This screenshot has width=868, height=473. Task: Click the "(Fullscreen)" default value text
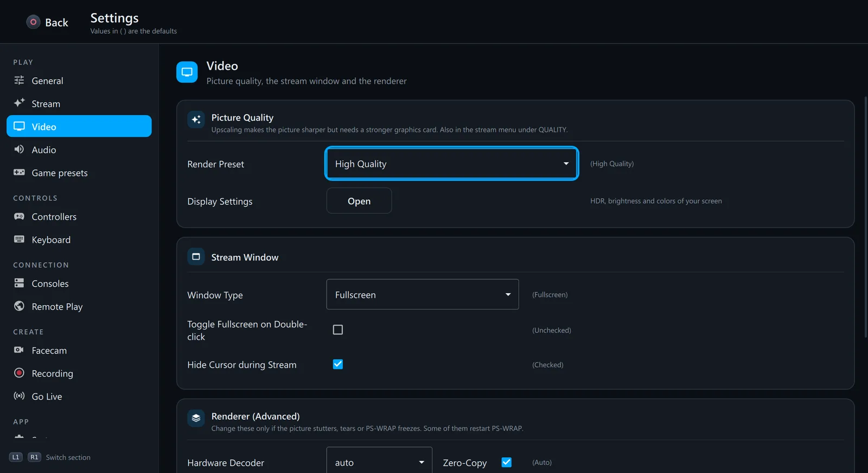pyautogui.click(x=550, y=294)
